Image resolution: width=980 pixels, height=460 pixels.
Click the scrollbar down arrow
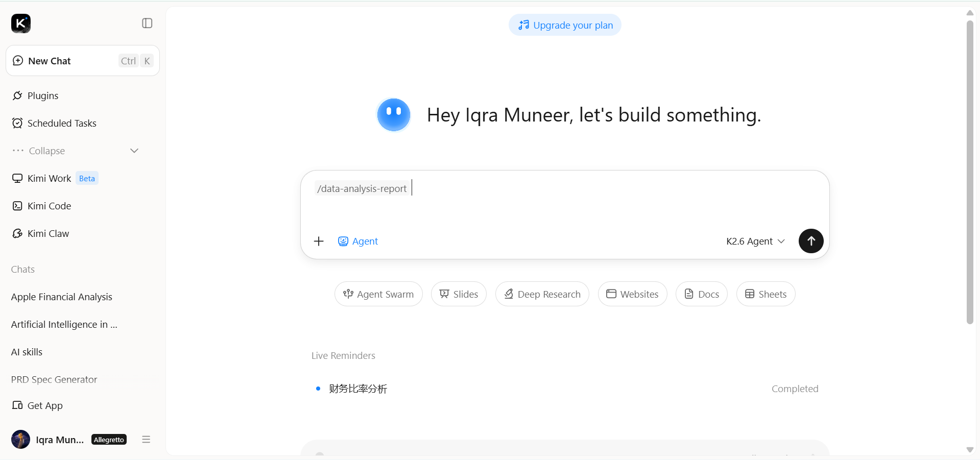click(970, 450)
